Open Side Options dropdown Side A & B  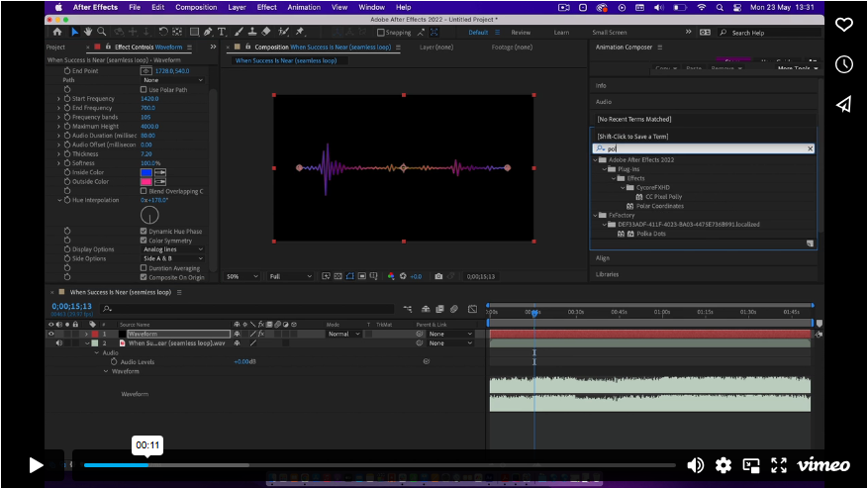[172, 258]
